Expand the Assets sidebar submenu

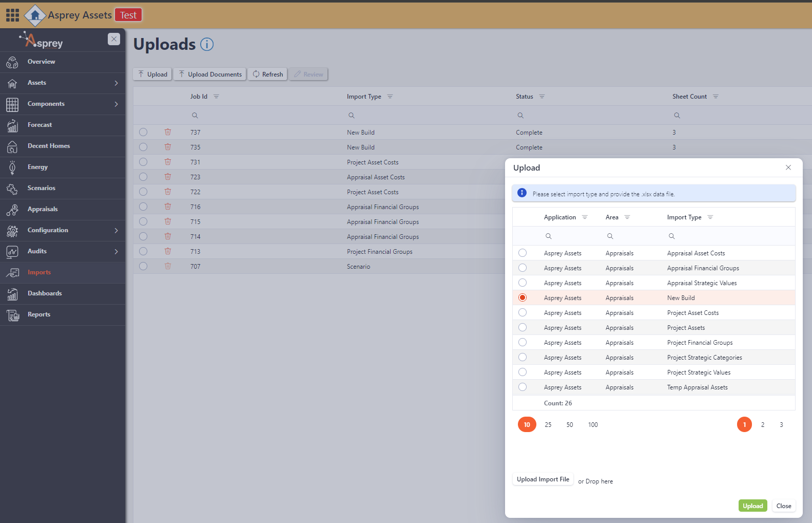point(116,83)
